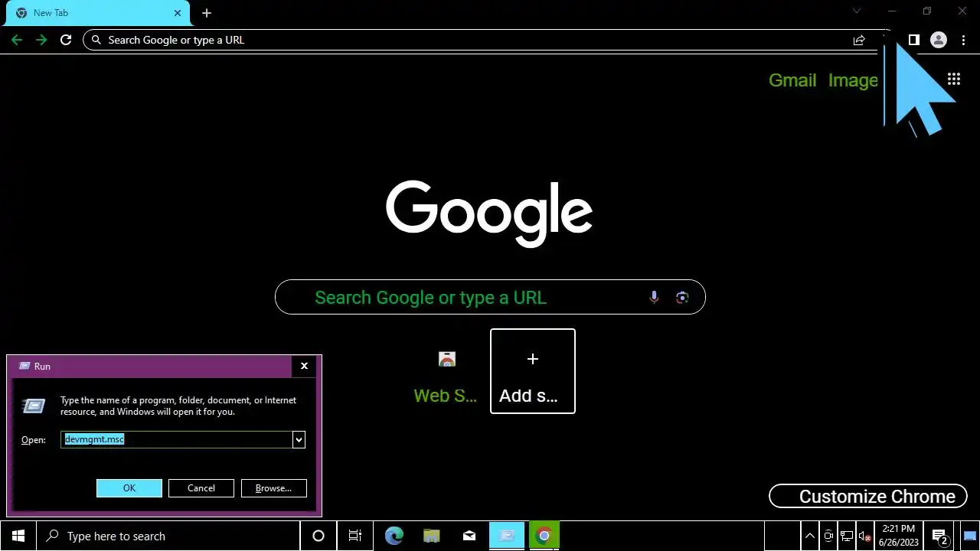This screenshot has width=980, height=551.
Task: Click Cancel in the Run dialog
Action: pos(201,488)
